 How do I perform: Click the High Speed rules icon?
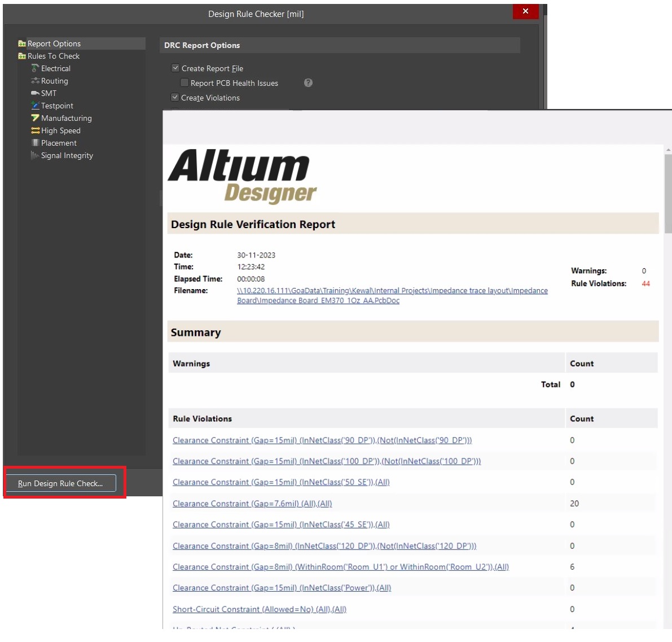(35, 130)
